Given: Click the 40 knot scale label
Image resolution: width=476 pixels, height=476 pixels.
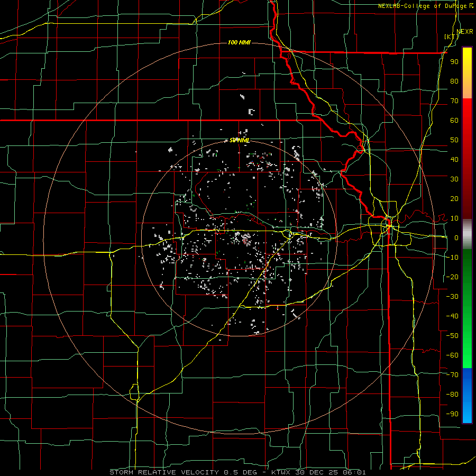Looking at the screenshot, I should click(454, 160).
